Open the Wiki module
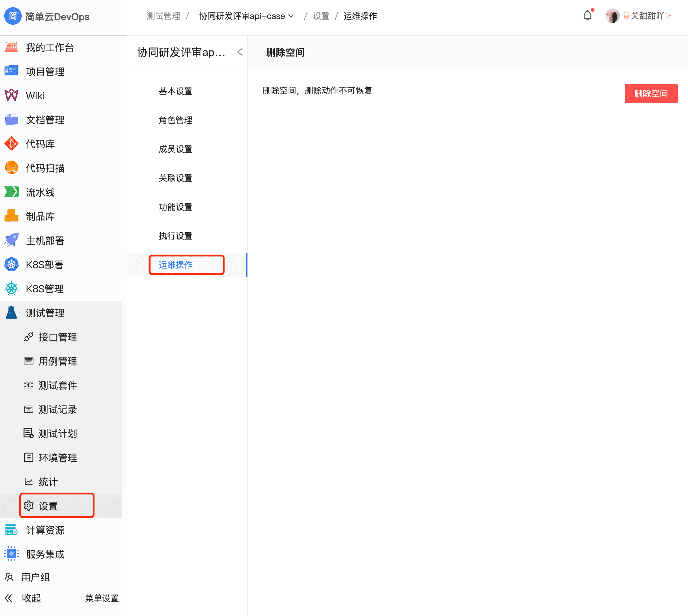This screenshot has width=688, height=616. pos(35,95)
